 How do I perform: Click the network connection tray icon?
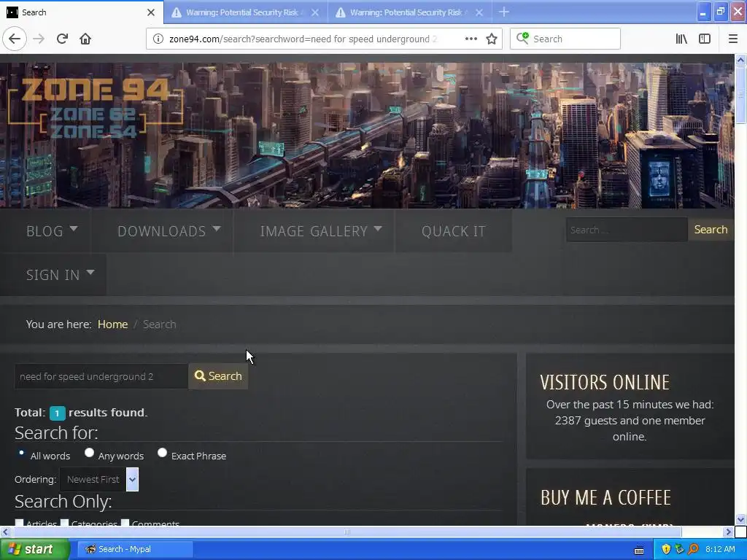679,549
